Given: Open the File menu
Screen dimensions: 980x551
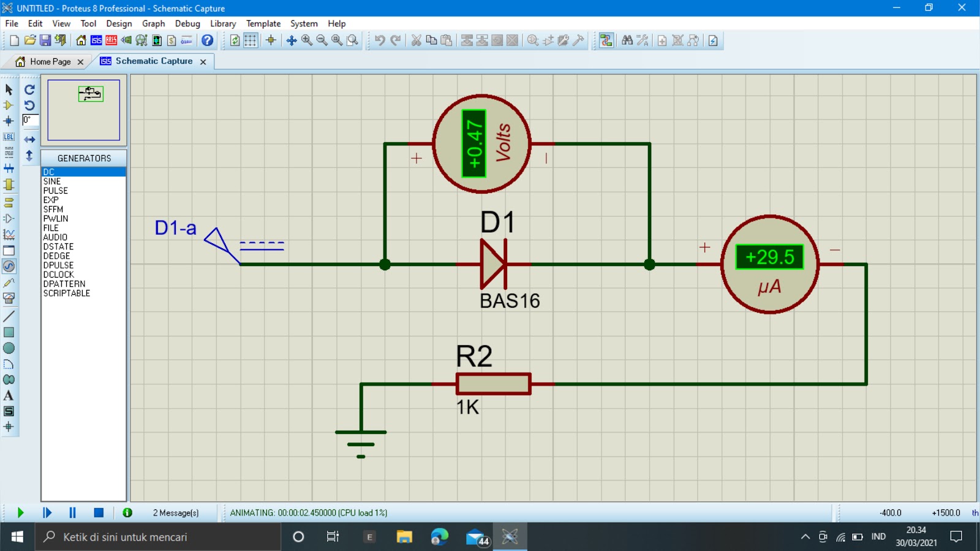Looking at the screenshot, I should click(12, 23).
